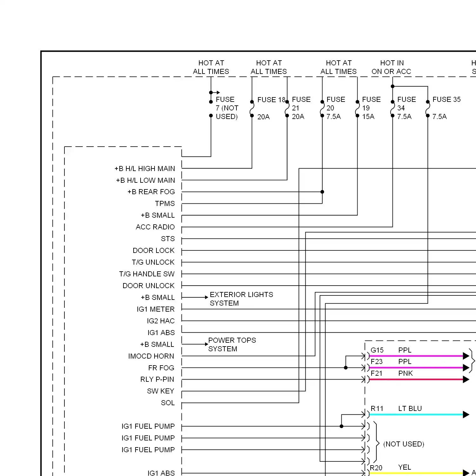Screen dimensions: 476x476
Task: Select the FUSE 21 20A label
Action: tap(301, 108)
